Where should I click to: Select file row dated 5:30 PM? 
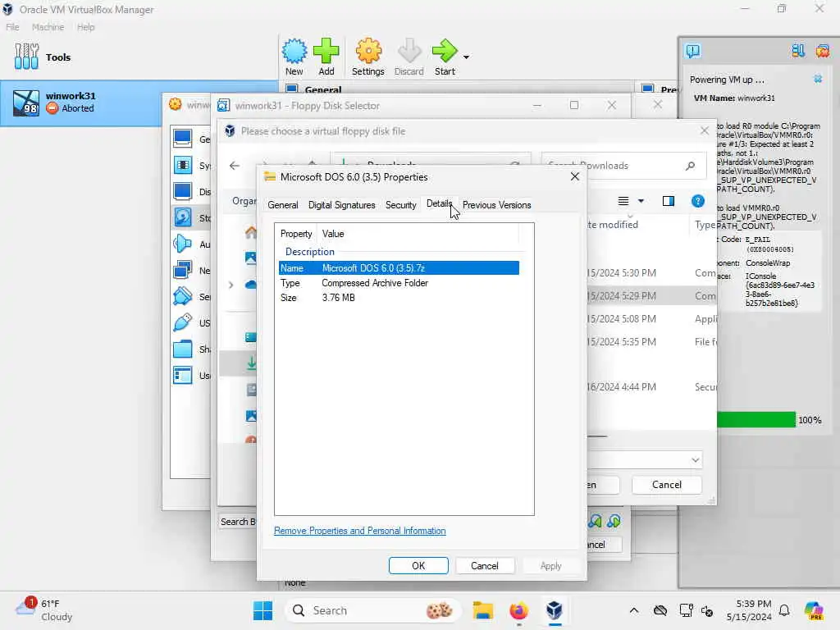(652, 273)
